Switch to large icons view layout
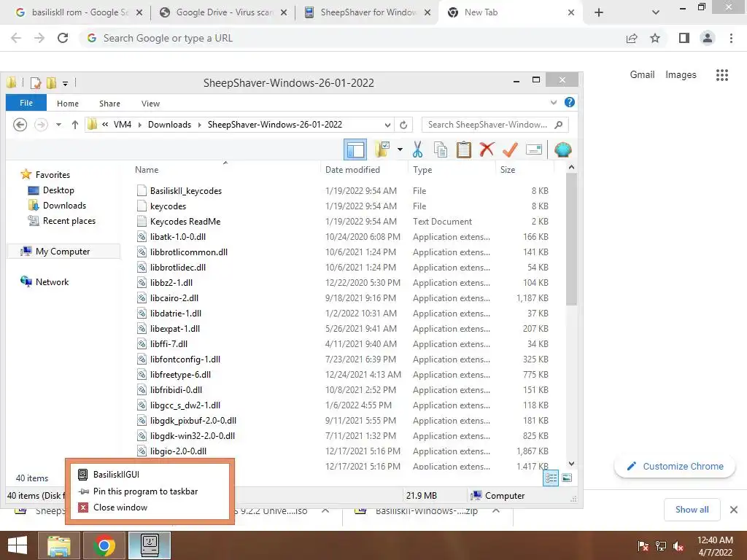The image size is (747, 560). 566,478
